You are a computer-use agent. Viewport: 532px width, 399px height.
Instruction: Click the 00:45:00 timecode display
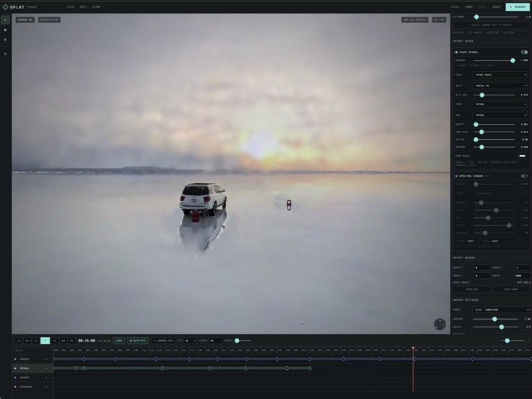(x=86, y=341)
